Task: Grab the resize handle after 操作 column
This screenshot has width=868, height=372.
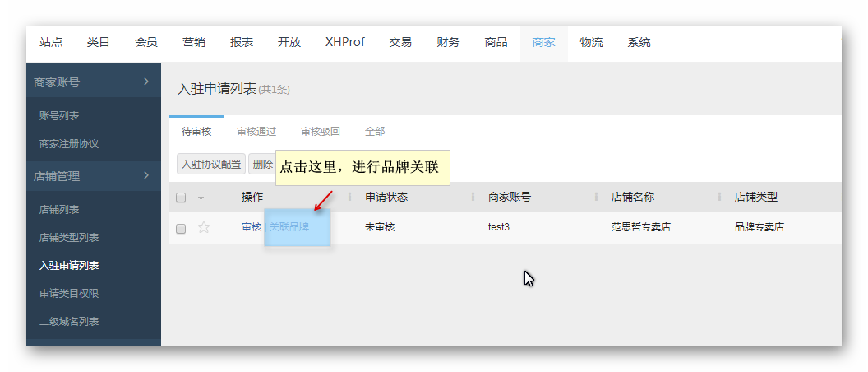Action: (x=349, y=197)
